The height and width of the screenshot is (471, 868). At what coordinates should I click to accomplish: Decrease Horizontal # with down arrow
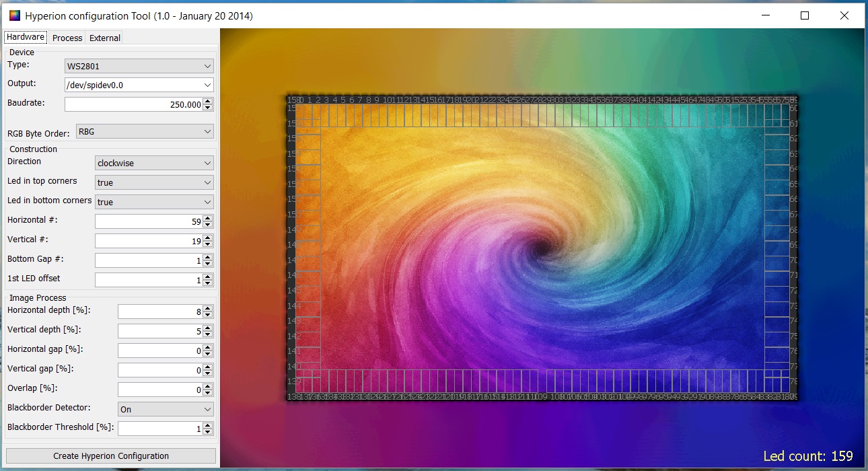pos(208,224)
